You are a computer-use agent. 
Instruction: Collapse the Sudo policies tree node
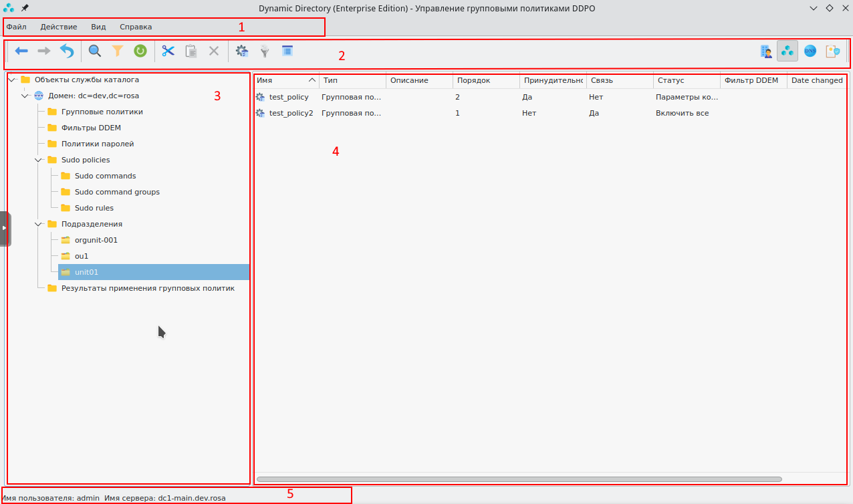coord(39,160)
